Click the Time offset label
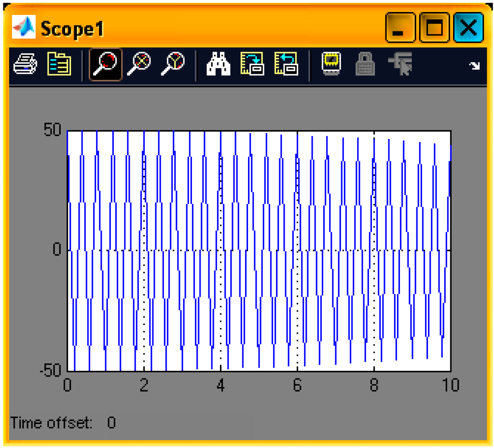 click(x=51, y=423)
